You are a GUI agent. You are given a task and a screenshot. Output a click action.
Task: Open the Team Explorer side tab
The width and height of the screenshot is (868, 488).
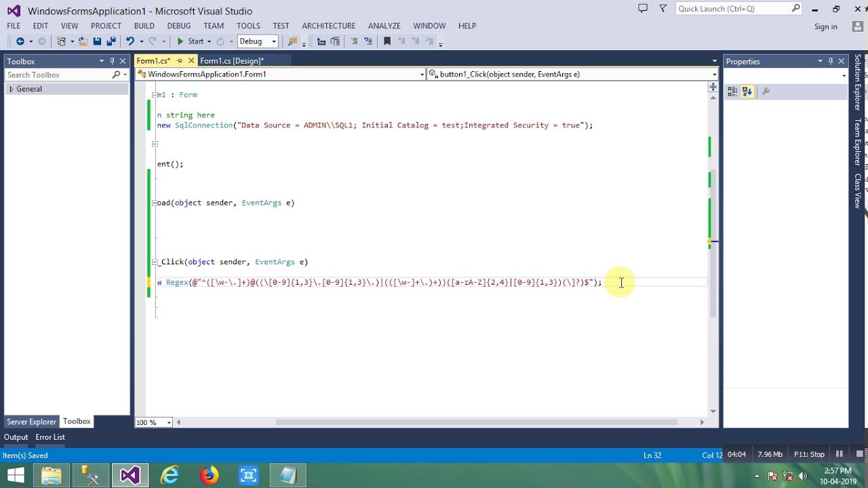pos(858,142)
